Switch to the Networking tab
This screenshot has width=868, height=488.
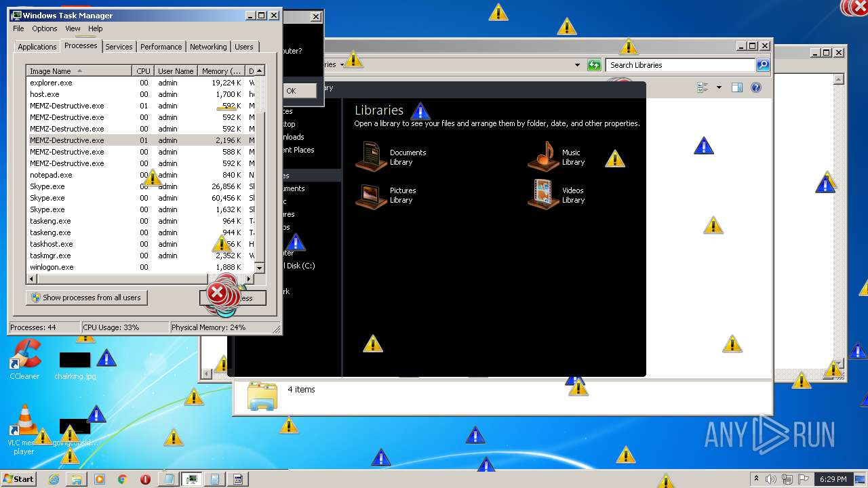pos(208,47)
